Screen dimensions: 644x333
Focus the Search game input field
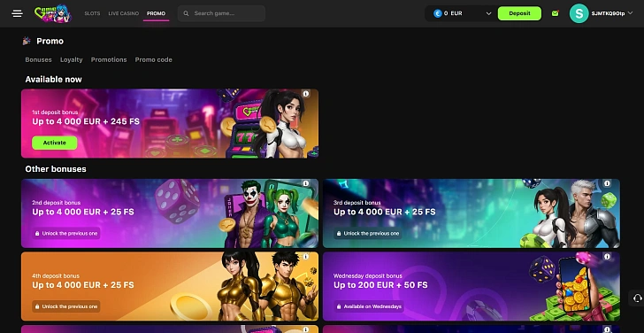[x=221, y=13]
